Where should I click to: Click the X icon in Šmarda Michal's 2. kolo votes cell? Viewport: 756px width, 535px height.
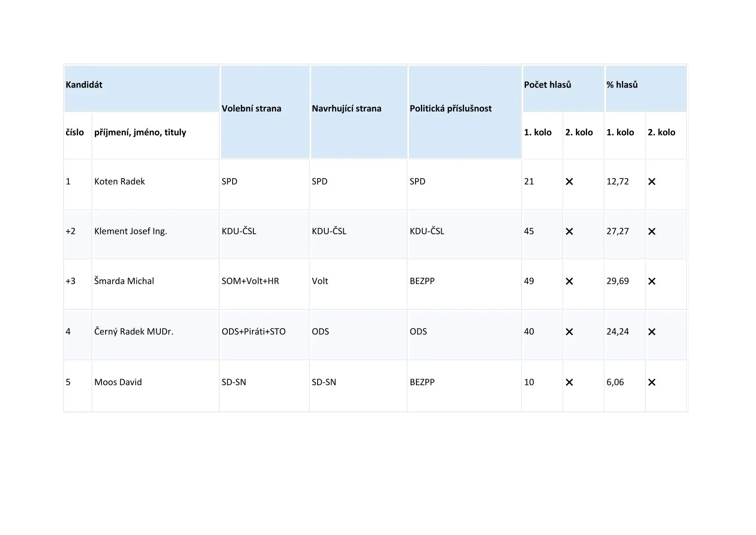coord(569,281)
